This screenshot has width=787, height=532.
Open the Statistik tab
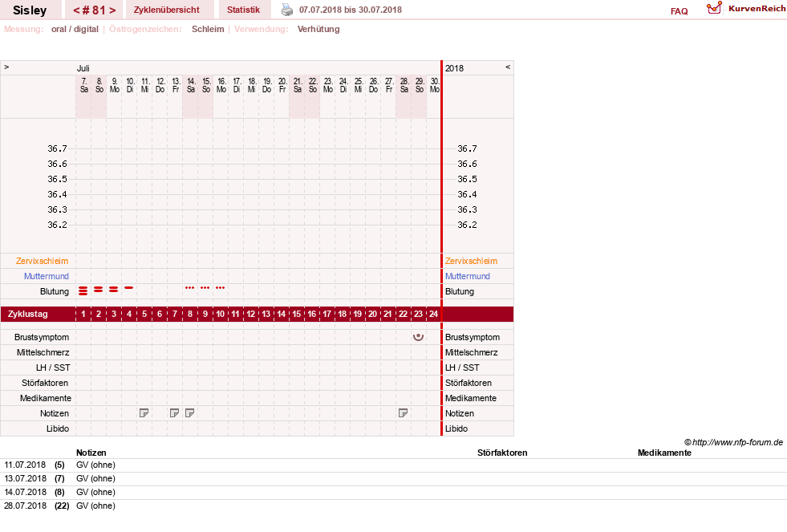coord(243,10)
